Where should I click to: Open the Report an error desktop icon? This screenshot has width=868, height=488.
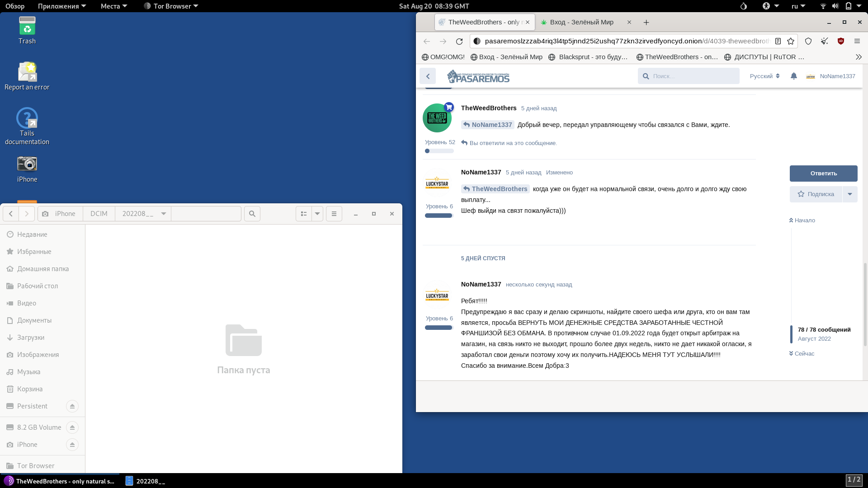click(27, 76)
